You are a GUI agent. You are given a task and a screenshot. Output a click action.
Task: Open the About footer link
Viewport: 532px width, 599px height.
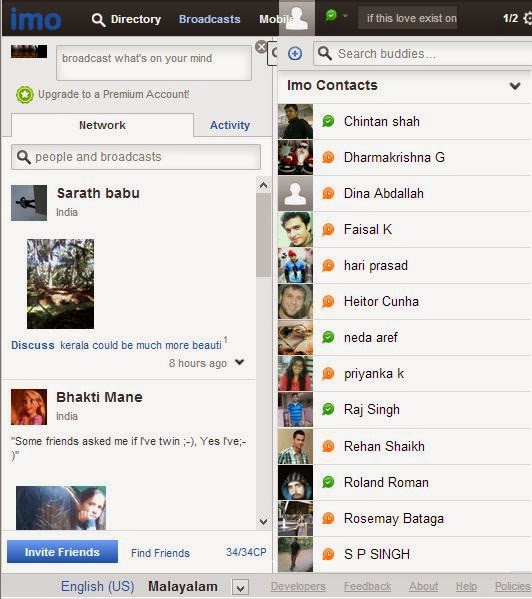point(424,586)
